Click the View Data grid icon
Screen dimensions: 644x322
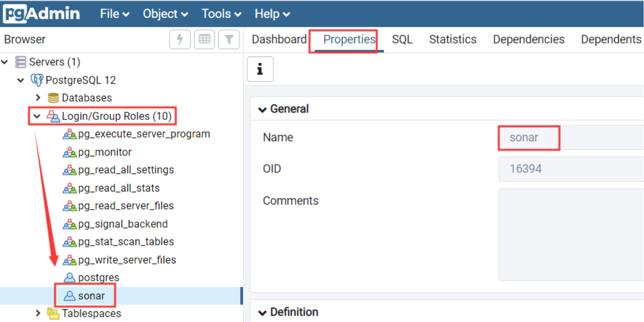(x=205, y=39)
